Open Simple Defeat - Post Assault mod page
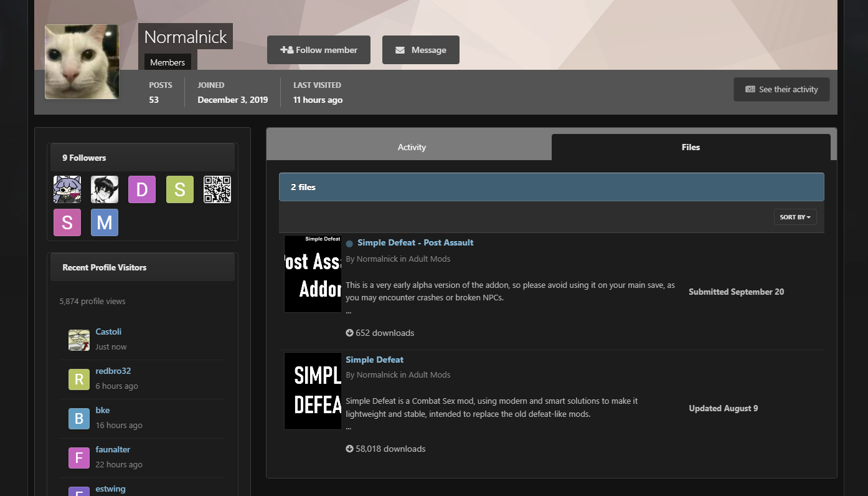This screenshot has height=496, width=868. (415, 242)
